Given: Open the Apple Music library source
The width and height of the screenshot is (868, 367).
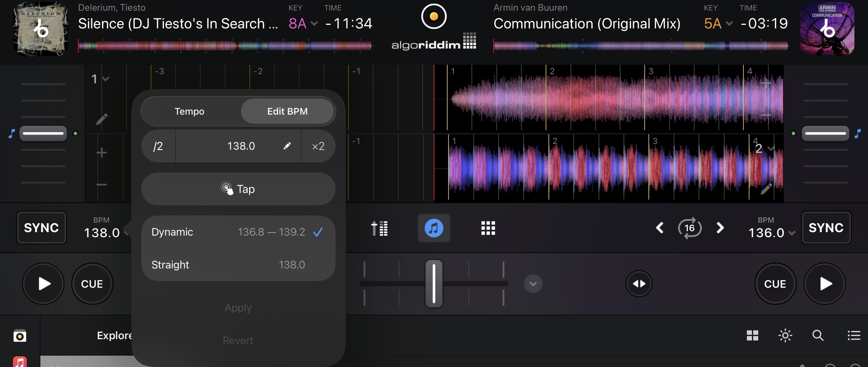Looking at the screenshot, I should point(20,362).
